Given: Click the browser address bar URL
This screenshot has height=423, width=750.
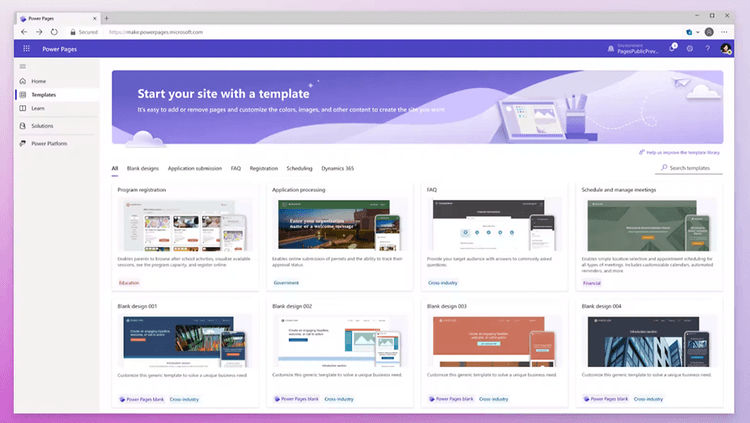Looking at the screenshot, I should [x=156, y=32].
